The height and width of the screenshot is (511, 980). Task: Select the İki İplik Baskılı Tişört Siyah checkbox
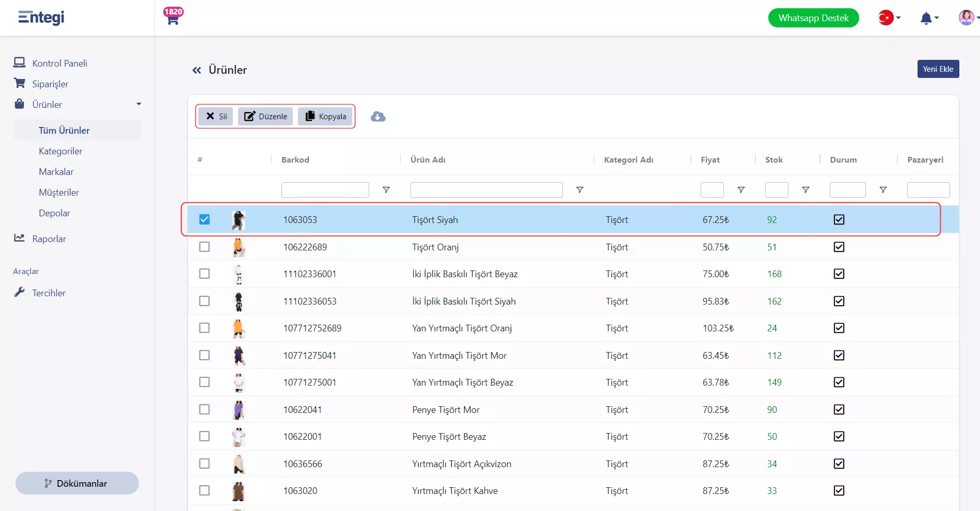pos(204,301)
